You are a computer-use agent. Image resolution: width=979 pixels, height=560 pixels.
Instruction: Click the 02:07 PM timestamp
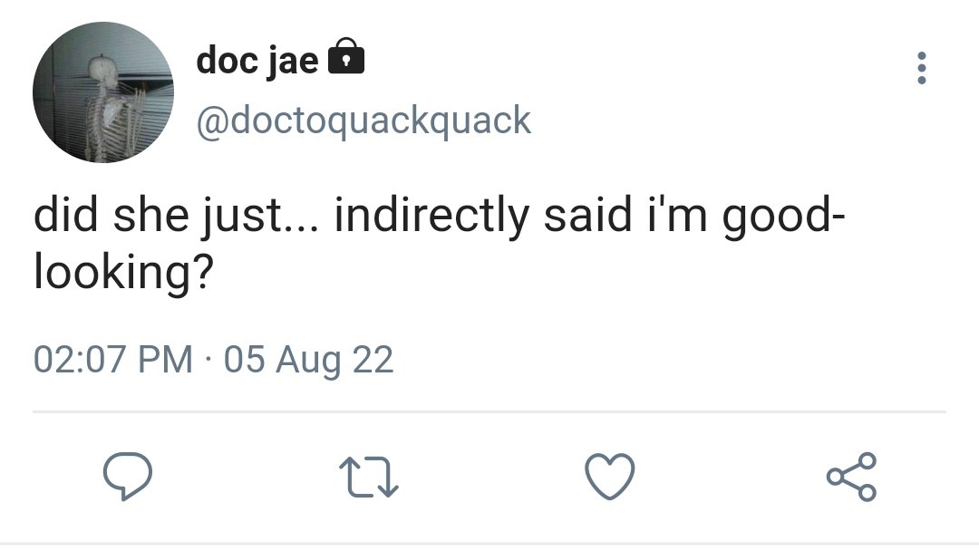pyautogui.click(x=113, y=360)
